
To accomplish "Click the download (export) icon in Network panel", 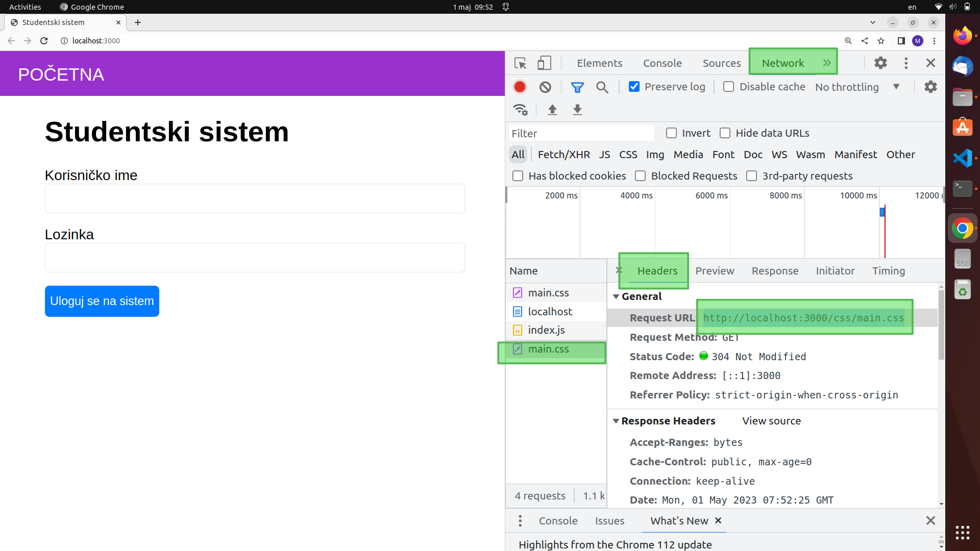I will (x=577, y=110).
